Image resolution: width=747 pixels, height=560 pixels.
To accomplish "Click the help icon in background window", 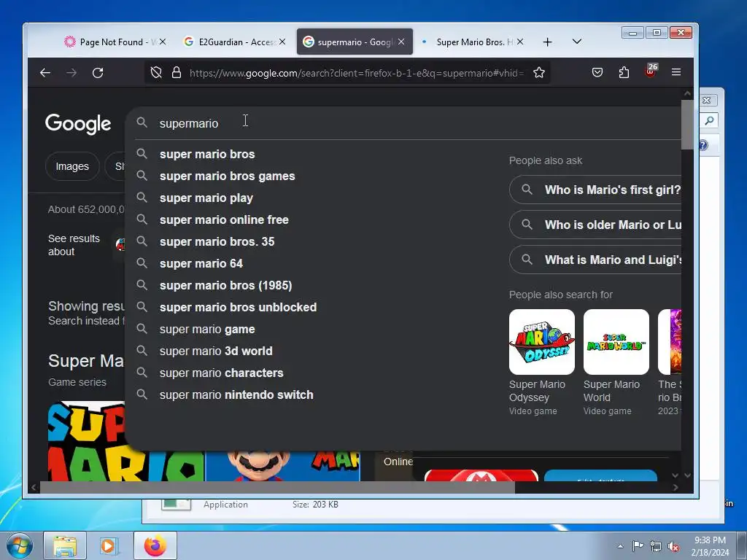I will tap(704, 145).
